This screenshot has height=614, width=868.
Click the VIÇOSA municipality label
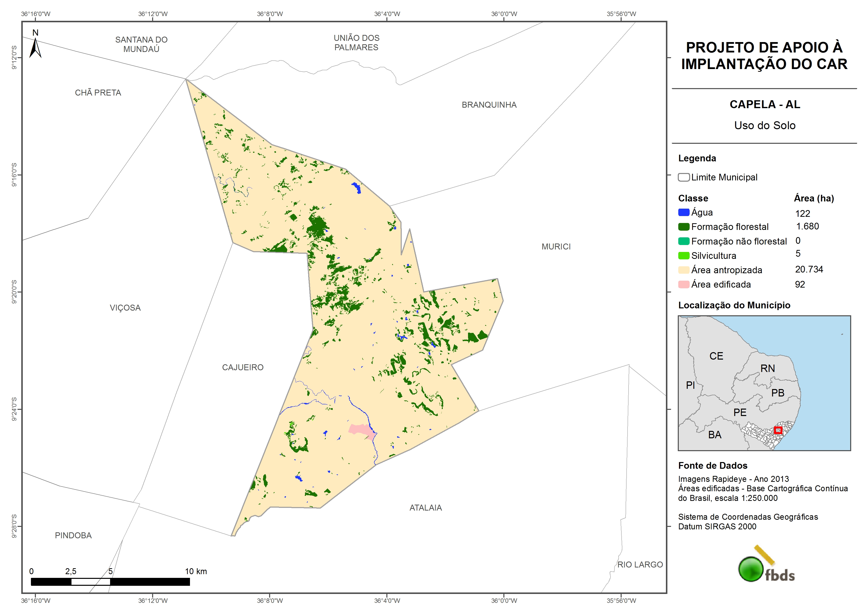coord(125,308)
